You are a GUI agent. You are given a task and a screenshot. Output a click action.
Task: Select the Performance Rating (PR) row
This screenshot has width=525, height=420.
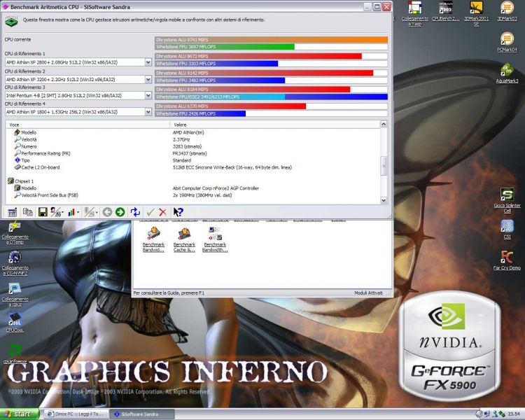[193, 153]
